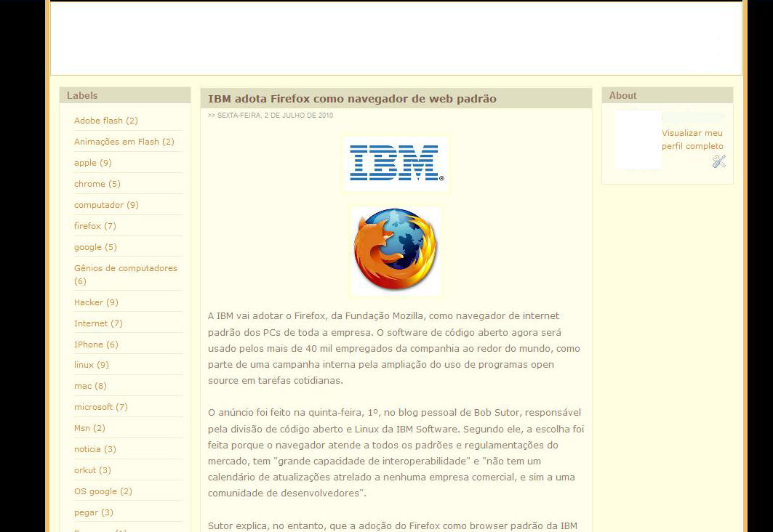Viewport: 773px width, 532px height.
Task: Click the date 'SEXTA-FEIRA, 2 DE JULHO DE 2010'
Action: click(275, 116)
